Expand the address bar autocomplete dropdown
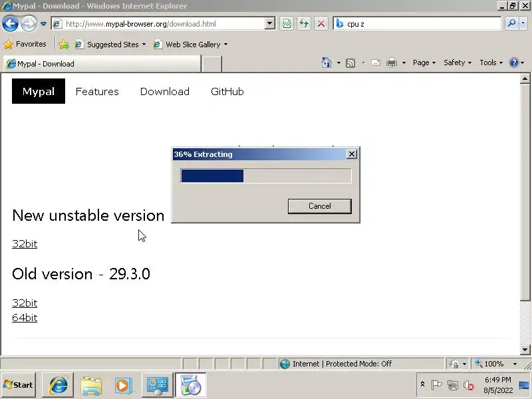The height and width of the screenshot is (399, 532). pos(270,24)
